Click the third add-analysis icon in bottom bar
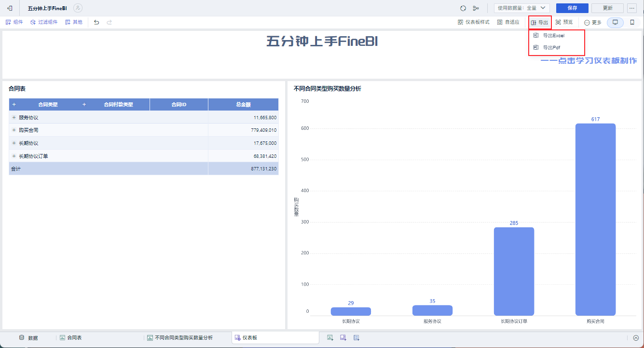This screenshot has width=644, height=348. tap(356, 338)
